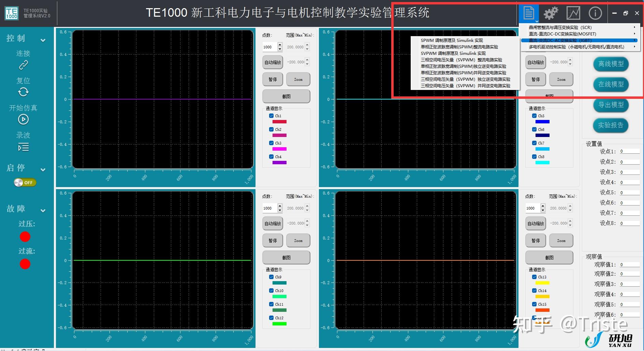Toggle the 启停 OFF switch

(25, 182)
